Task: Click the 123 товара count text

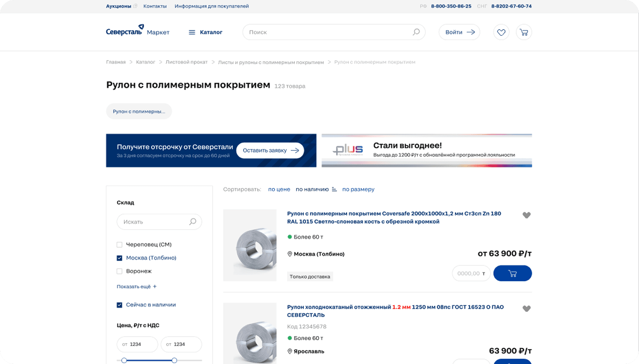Action: coord(290,86)
